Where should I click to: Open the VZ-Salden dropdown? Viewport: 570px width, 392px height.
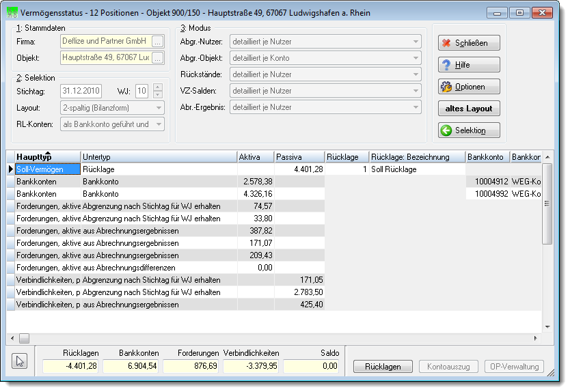(416, 91)
